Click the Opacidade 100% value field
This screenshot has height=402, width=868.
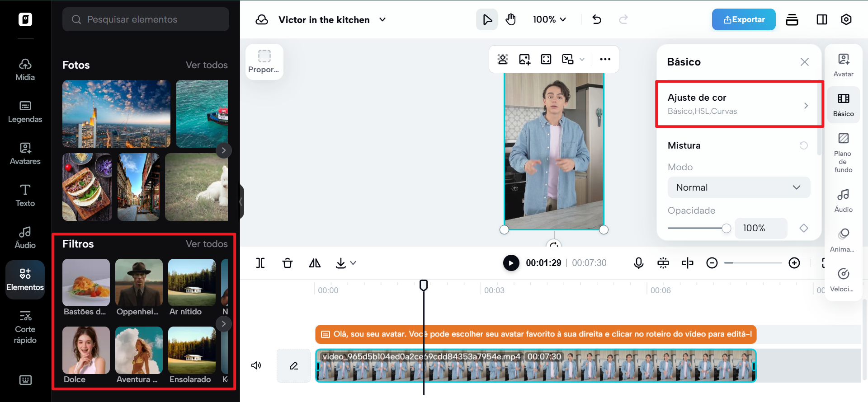[x=761, y=228]
